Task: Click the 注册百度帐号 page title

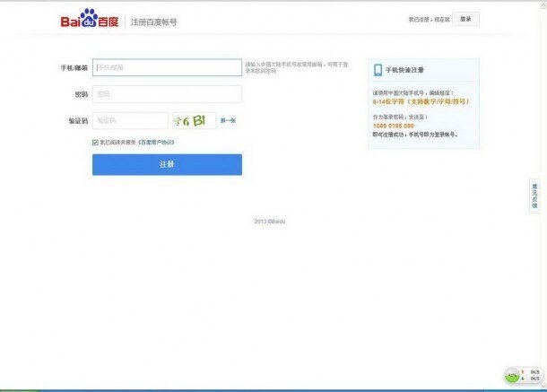Action: tap(154, 21)
